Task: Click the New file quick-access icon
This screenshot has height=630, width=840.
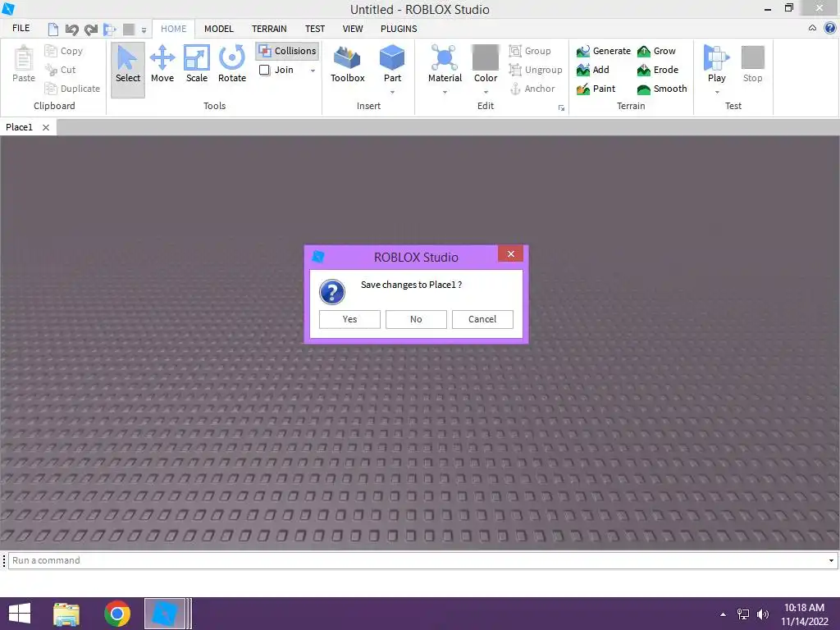Action: click(52, 29)
